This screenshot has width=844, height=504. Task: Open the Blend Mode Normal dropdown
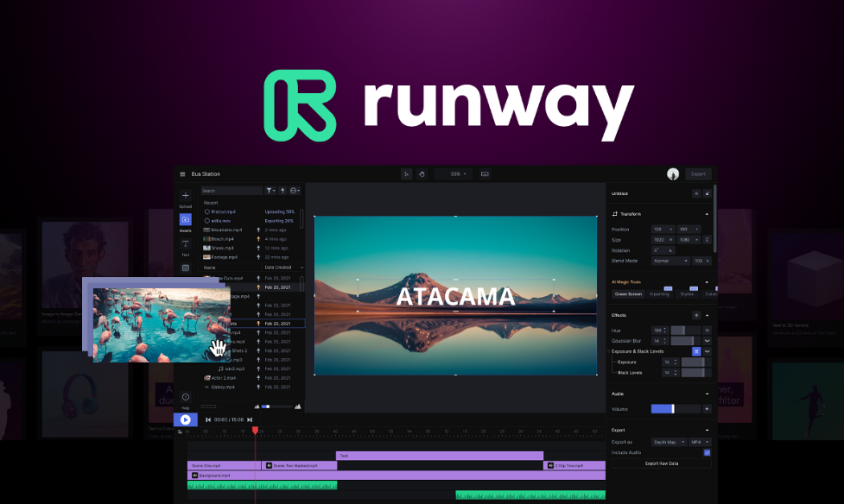pyautogui.click(x=671, y=261)
